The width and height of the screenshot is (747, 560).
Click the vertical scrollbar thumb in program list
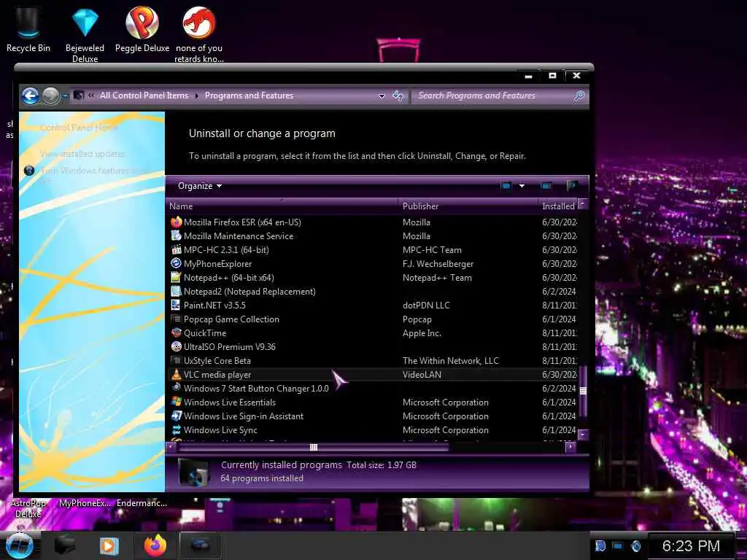(583, 391)
